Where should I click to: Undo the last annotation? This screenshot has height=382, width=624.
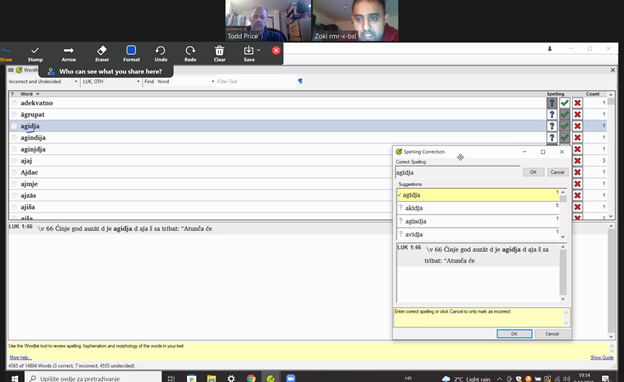tap(161, 54)
